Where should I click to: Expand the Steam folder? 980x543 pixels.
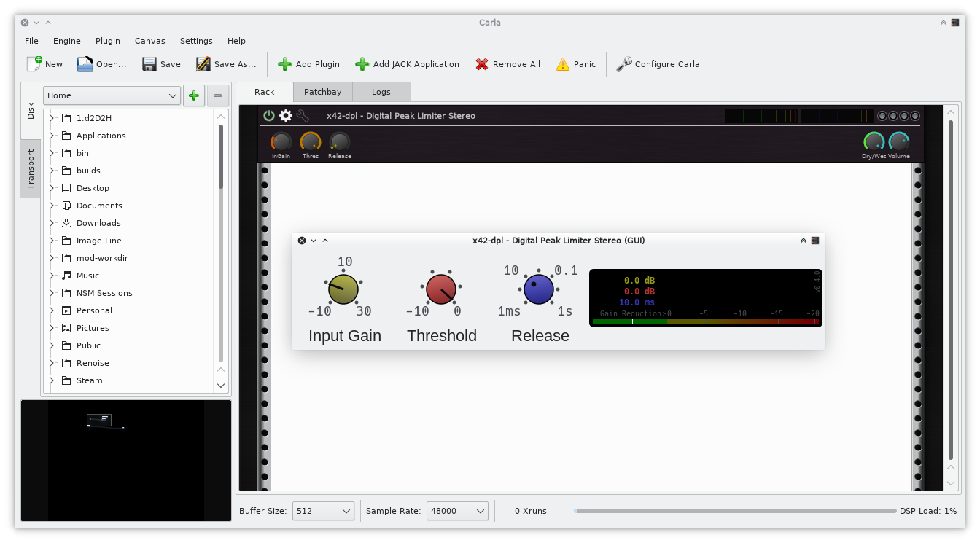click(x=52, y=380)
